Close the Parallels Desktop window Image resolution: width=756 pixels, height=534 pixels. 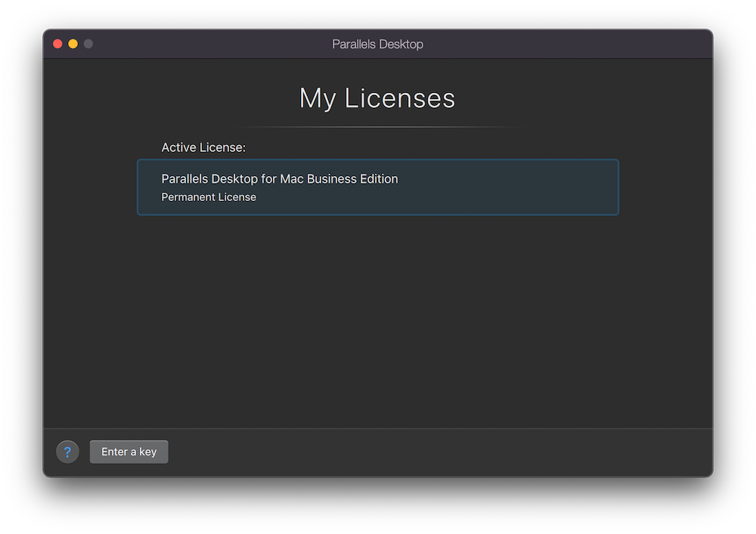point(57,44)
